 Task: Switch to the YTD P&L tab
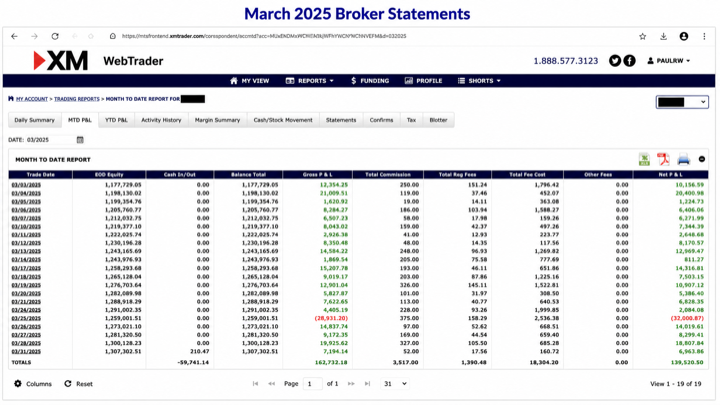coord(116,120)
